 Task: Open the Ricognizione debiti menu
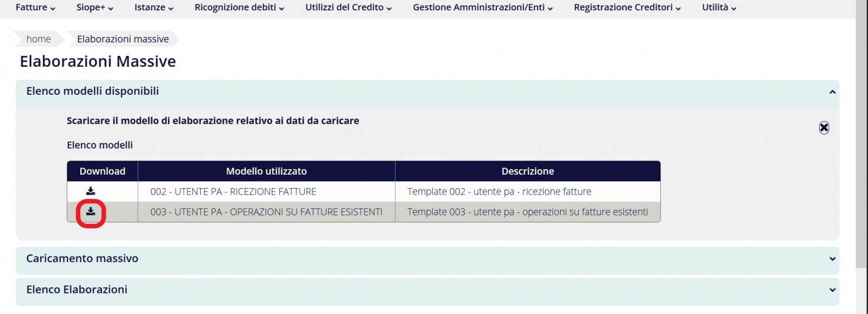tap(239, 8)
